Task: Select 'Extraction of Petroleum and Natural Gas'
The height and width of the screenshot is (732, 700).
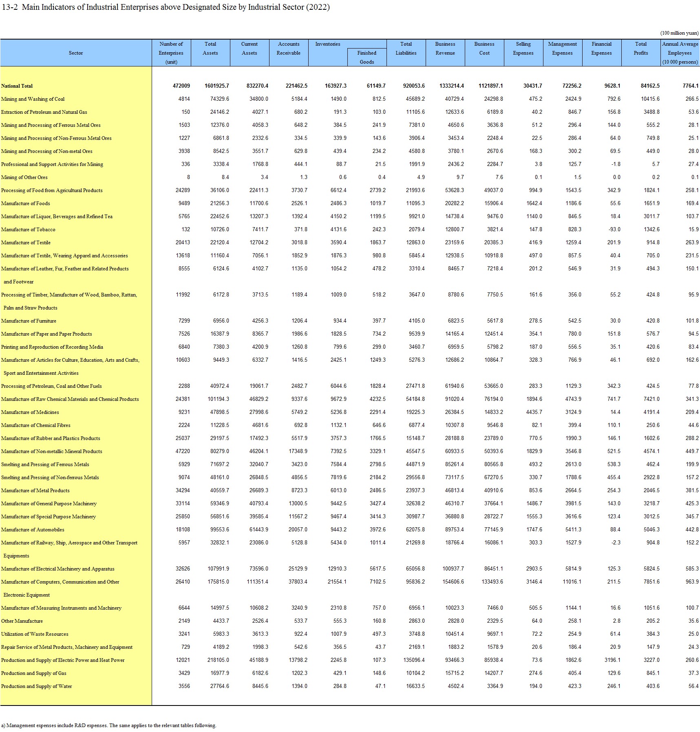Action: (44, 112)
